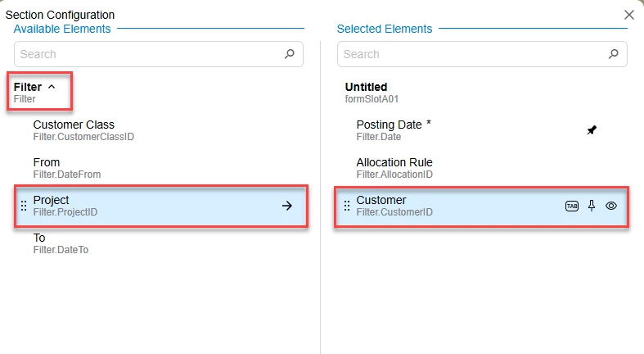
Task: Select the To date field item
Action: (39, 243)
